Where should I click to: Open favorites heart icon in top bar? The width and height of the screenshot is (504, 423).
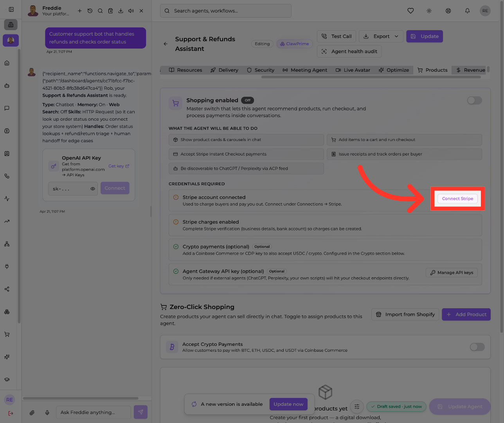[x=410, y=11]
